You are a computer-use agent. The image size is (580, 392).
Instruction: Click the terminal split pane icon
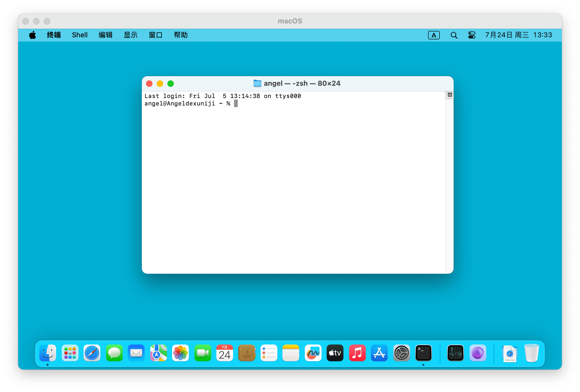[x=450, y=95]
